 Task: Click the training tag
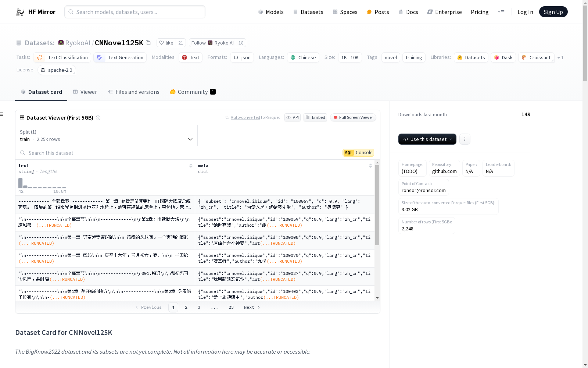(x=414, y=57)
